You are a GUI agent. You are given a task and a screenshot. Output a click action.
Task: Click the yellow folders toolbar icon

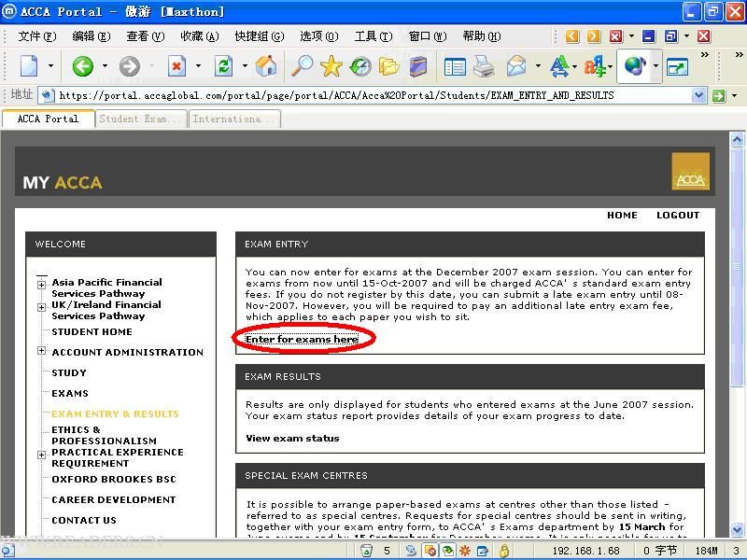pyautogui.click(x=388, y=66)
